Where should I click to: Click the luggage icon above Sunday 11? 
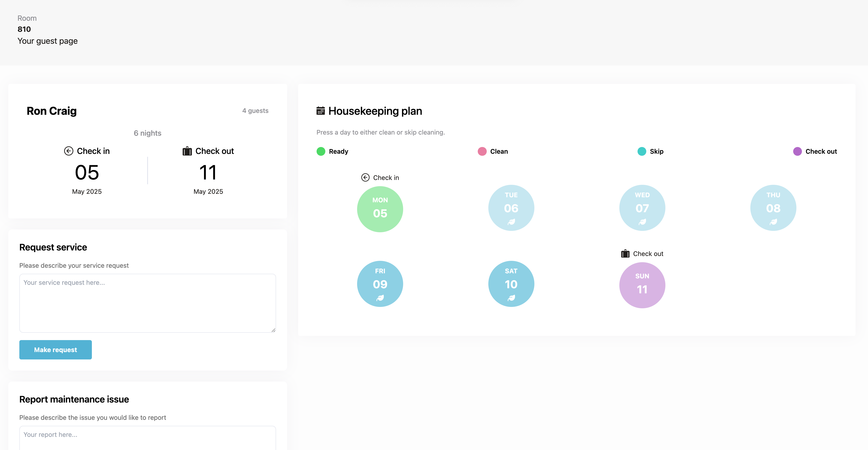coord(625,254)
